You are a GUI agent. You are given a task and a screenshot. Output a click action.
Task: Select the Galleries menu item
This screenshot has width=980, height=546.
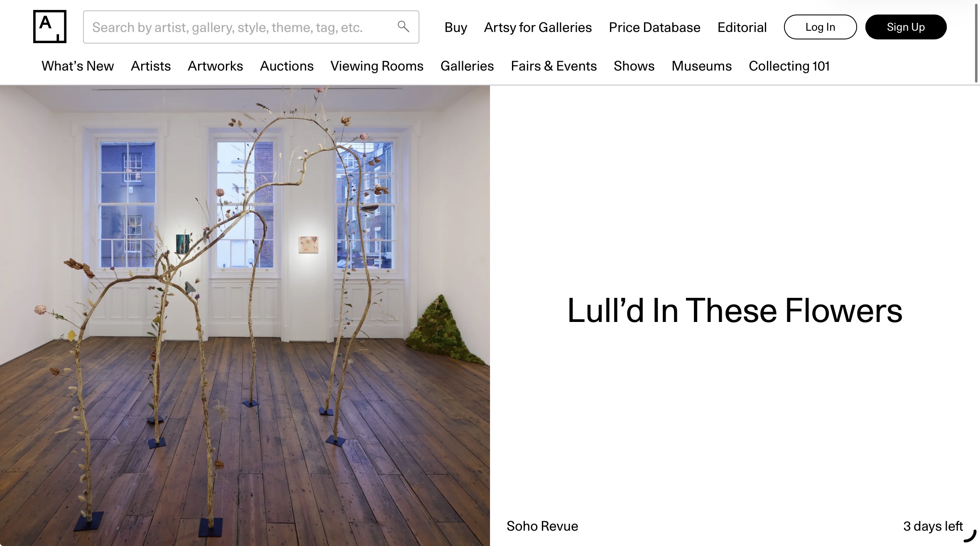[x=467, y=66]
